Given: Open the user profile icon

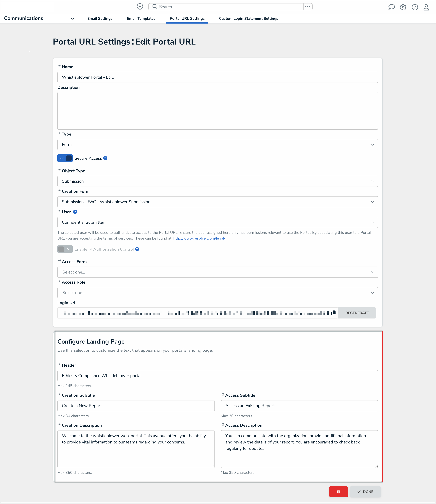Looking at the screenshot, I should (426, 7).
